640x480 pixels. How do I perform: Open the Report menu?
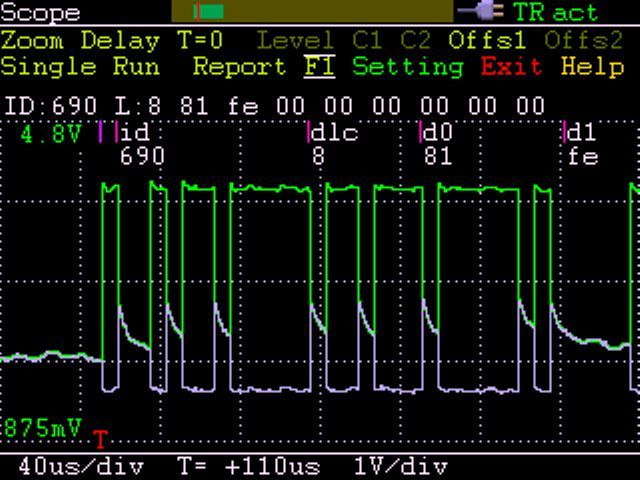click(x=240, y=67)
